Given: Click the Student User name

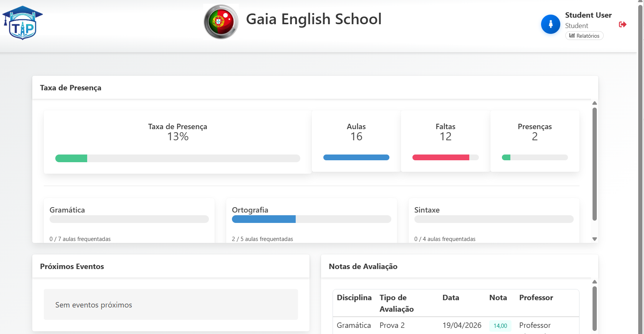Looking at the screenshot, I should click(588, 15).
